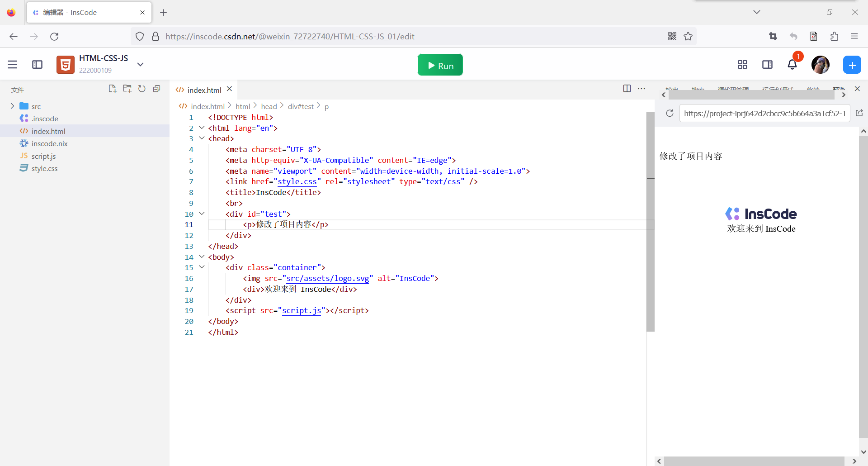The height and width of the screenshot is (466, 868).
Task: Open notifications bell
Action: pyautogui.click(x=792, y=65)
